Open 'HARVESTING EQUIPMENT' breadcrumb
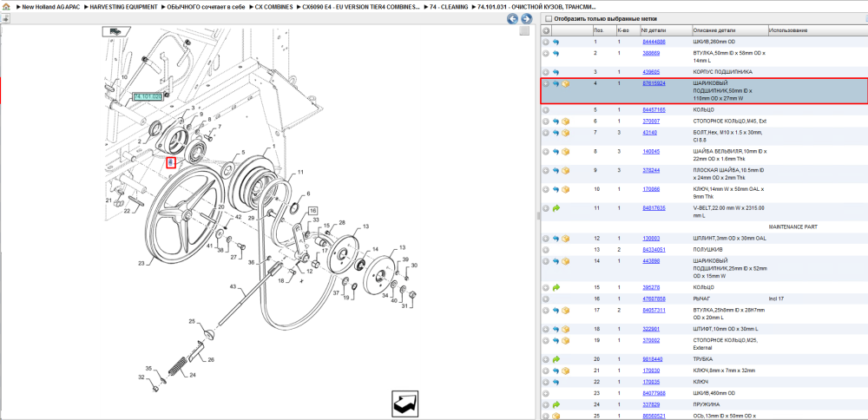Image resolution: width=868 pixels, height=420 pixels. (124, 7)
